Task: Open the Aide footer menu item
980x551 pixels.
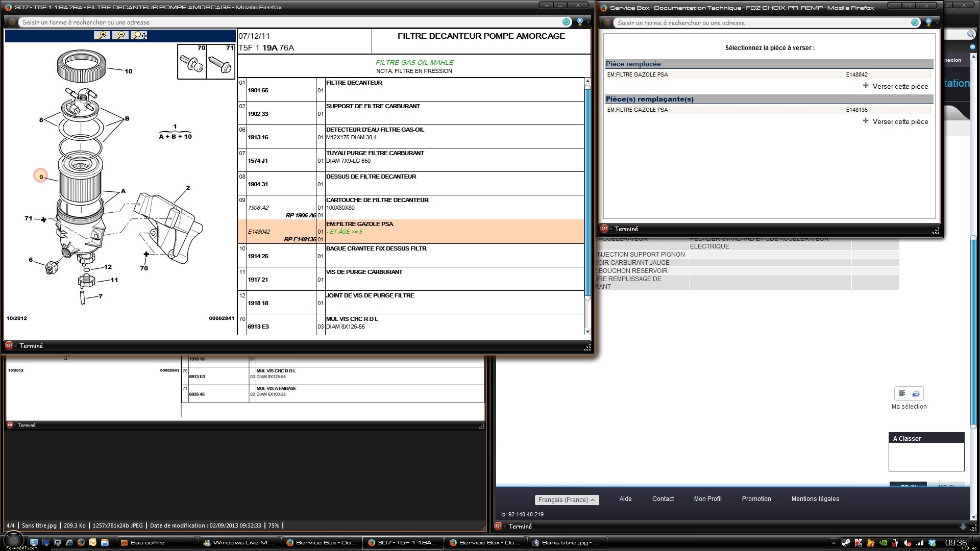Action: coord(625,499)
